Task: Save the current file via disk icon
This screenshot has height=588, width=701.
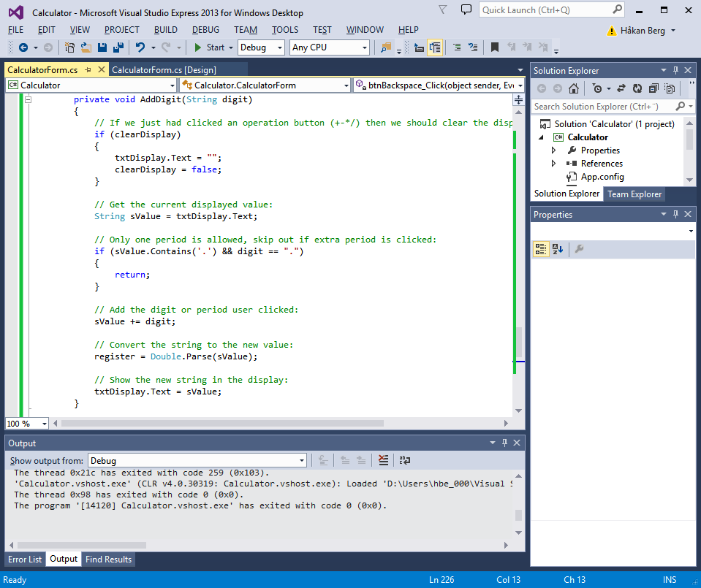Action: point(102,47)
